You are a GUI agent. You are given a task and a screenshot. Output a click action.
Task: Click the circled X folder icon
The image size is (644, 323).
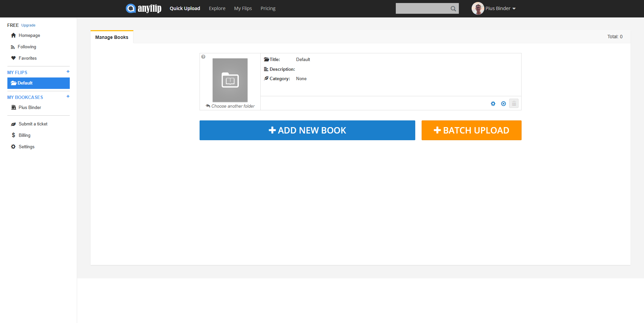tap(503, 104)
